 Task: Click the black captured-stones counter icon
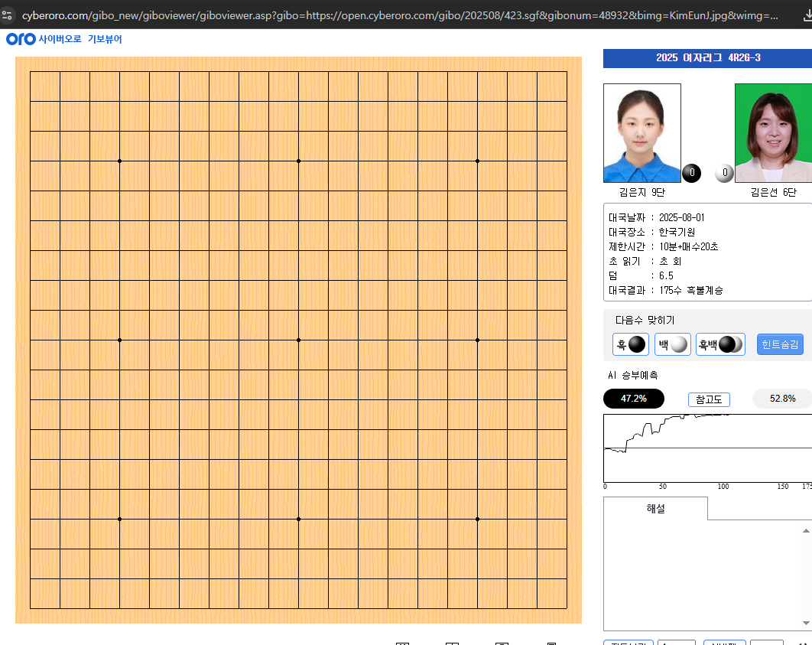(x=691, y=173)
